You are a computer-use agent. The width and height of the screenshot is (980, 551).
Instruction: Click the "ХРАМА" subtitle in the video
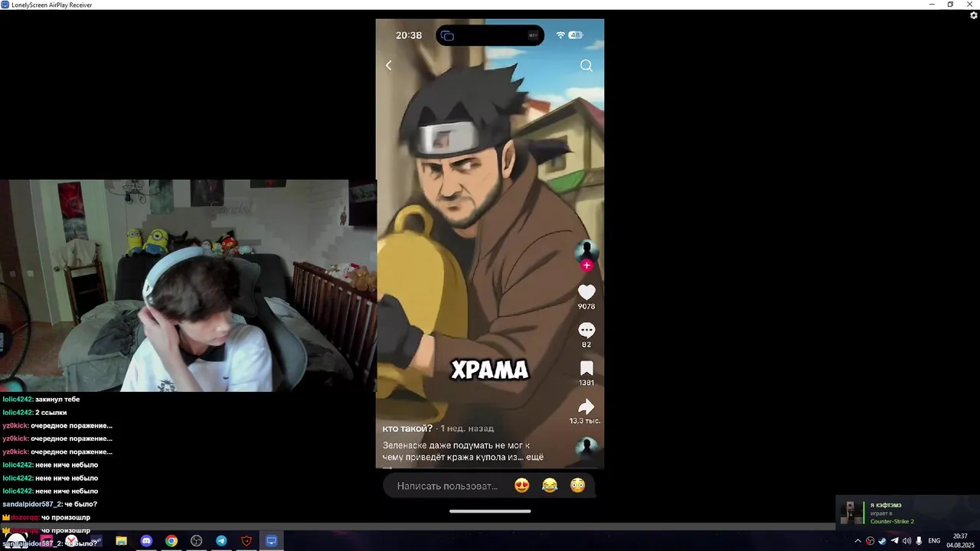click(490, 370)
